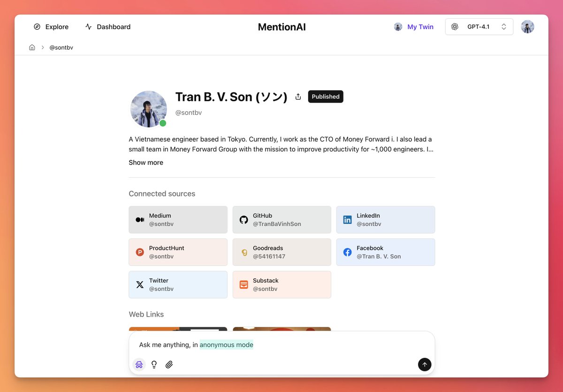
Task: Click the share icon next to the name
Action: [x=298, y=97]
